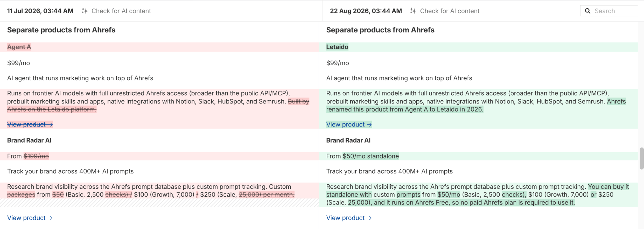The width and height of the screenshot is (644, 229).
Task: Click the struck-through '$199/mo' price
Action: (x=36, y=156)
